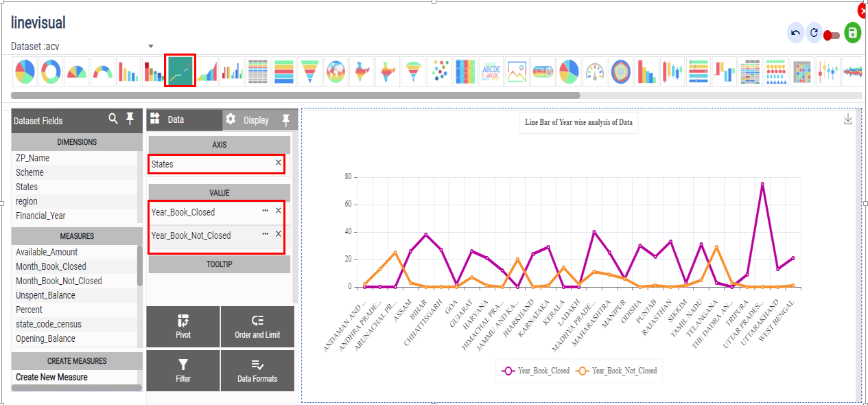Click the green save button
Image resolution: width=868 pixels, height=405 pixels.
pyautogui.click(x=852, y=33)
